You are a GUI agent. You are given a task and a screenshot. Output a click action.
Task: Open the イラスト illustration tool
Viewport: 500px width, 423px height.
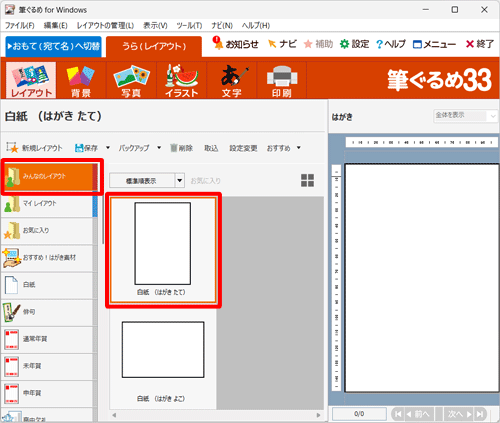[182, 80]
